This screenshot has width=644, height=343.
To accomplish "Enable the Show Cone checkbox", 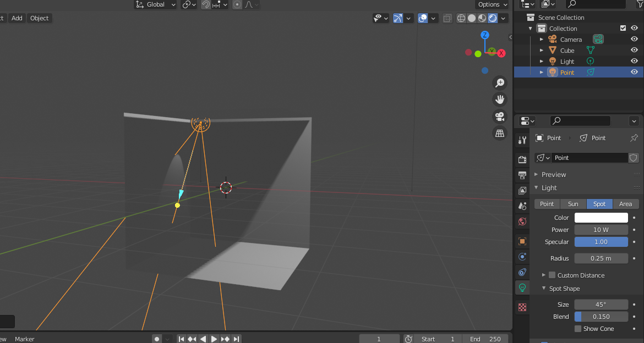I will tap(578, 329).
